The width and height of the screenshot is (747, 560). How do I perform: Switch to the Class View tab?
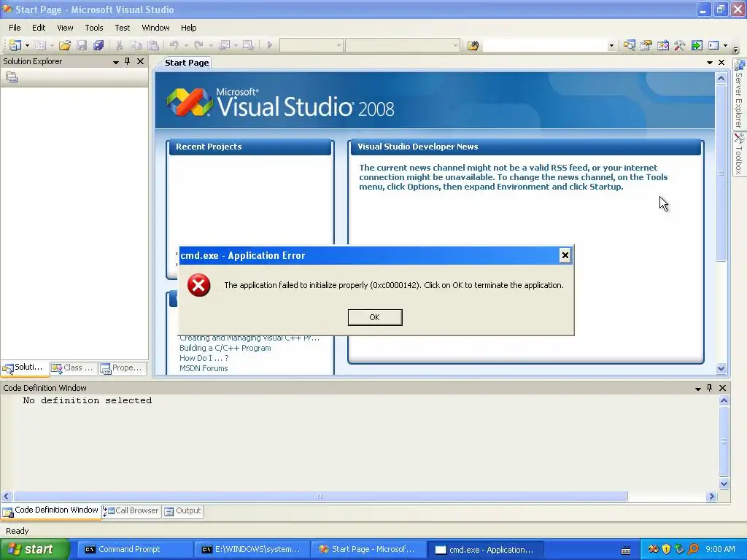coord(74,367)
